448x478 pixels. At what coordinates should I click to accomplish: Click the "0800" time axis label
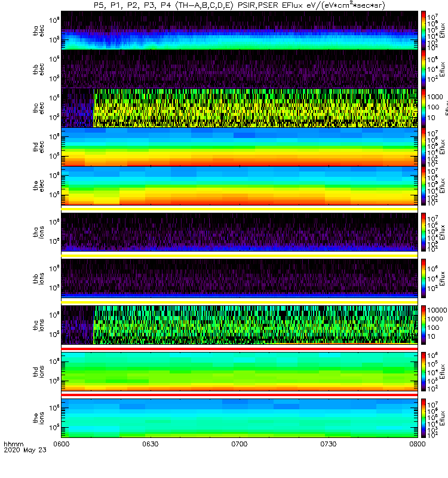(x=417, y=444)
